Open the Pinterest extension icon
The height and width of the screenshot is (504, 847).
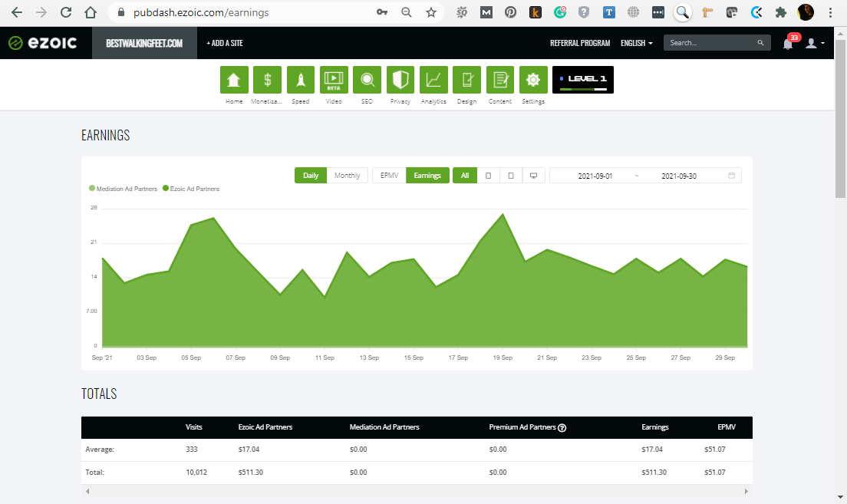510,12
